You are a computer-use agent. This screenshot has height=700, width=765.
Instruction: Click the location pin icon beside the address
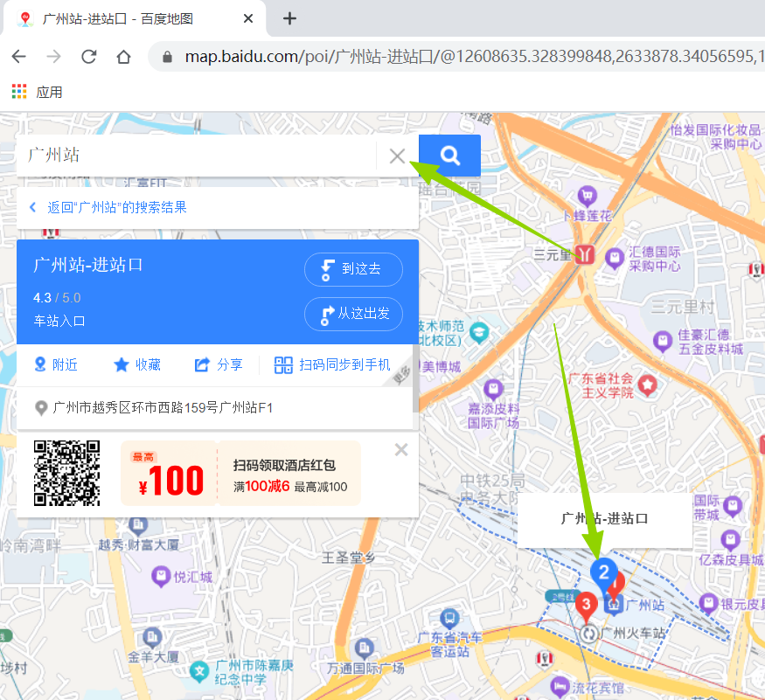(x=41, y=406)
